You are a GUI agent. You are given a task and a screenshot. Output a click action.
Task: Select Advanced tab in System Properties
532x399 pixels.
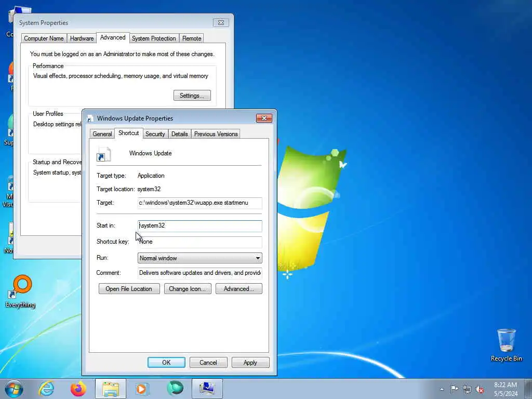(x=113, y=37)
